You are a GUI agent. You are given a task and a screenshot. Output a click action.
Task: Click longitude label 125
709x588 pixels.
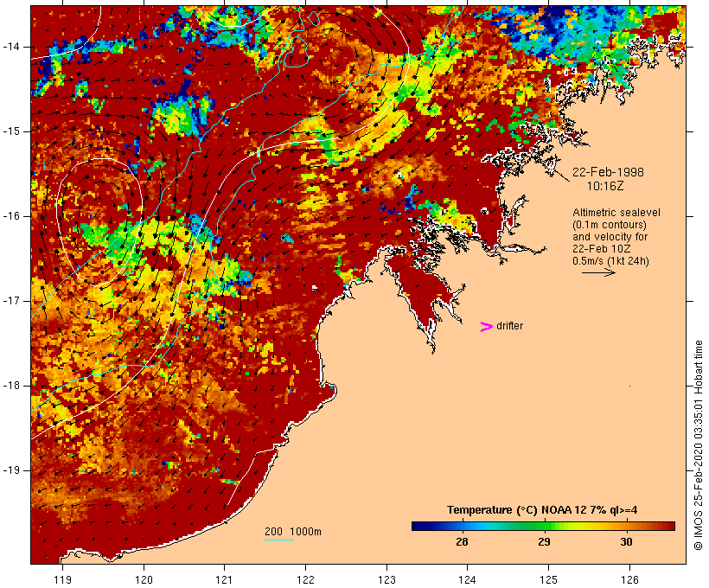coord(549,579)
